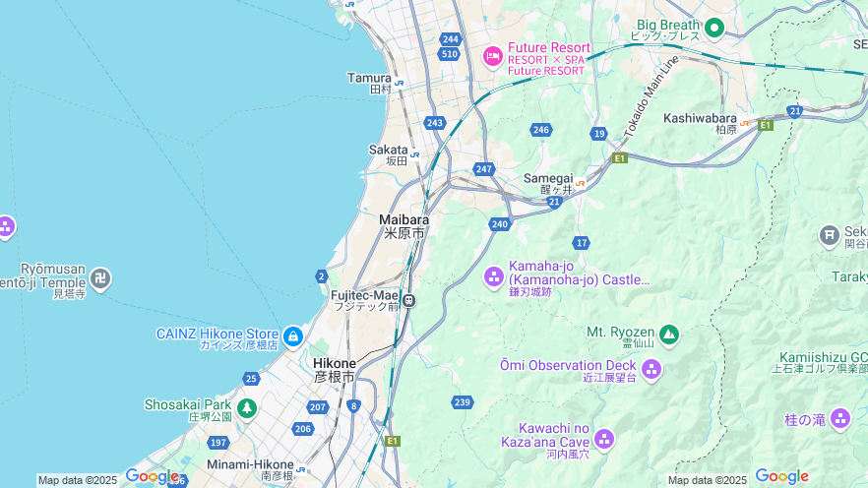Image resolution: width=868 pixels, height=488 pixels.
Task: Click the Sakata JR station icon
Action: click(x=414, y=154)
